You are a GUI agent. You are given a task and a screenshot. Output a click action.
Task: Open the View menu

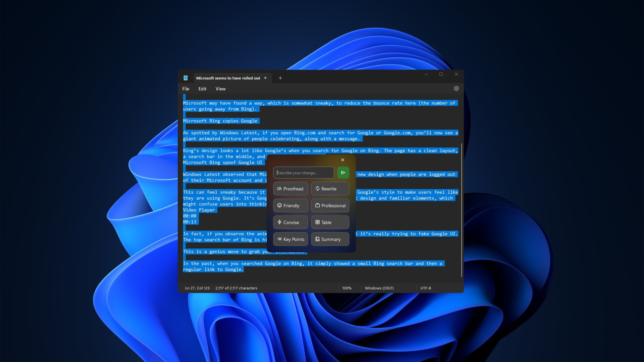point(220,89)
